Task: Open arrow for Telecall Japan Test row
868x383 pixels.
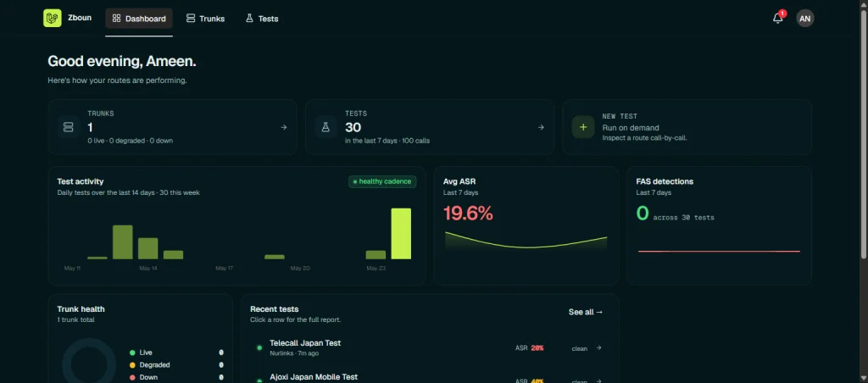Action: [x=598, y=347]
